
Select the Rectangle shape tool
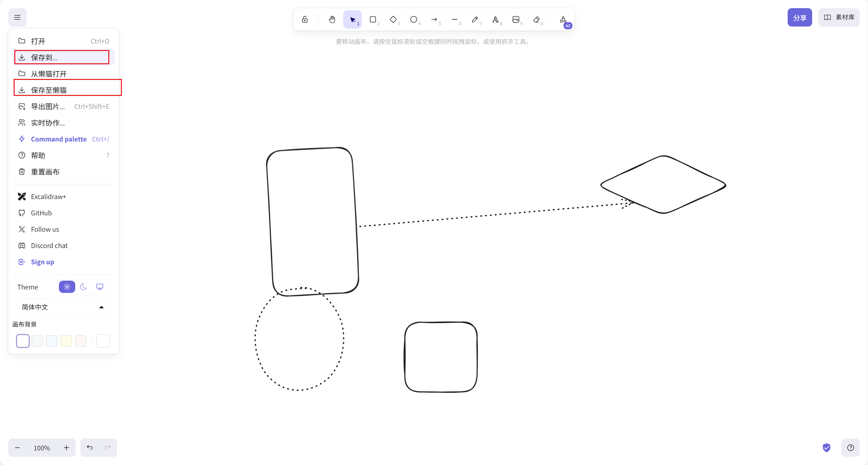(x=373, y=19)
